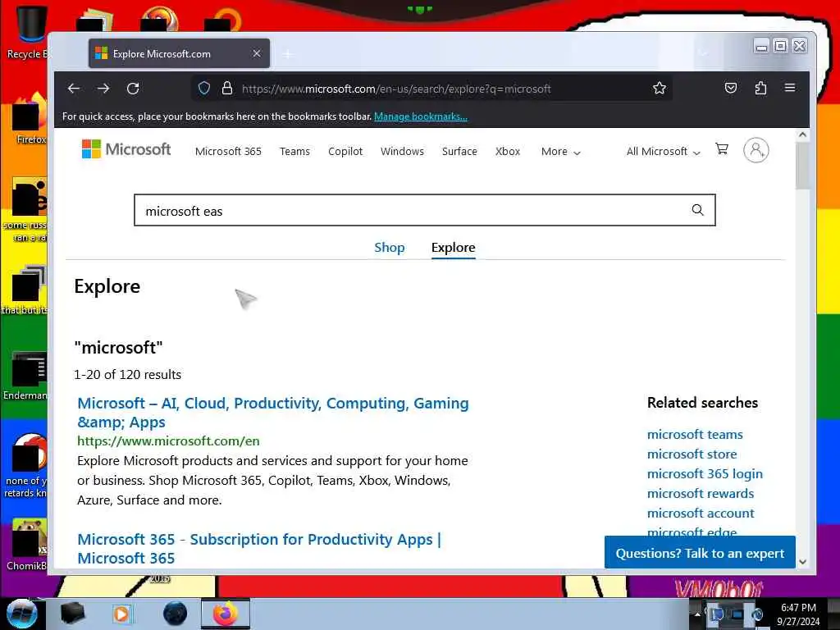Open the Save to Pocket icon
Image resolution: width=840 pixels, height=630 pixels.
point(731,88)
